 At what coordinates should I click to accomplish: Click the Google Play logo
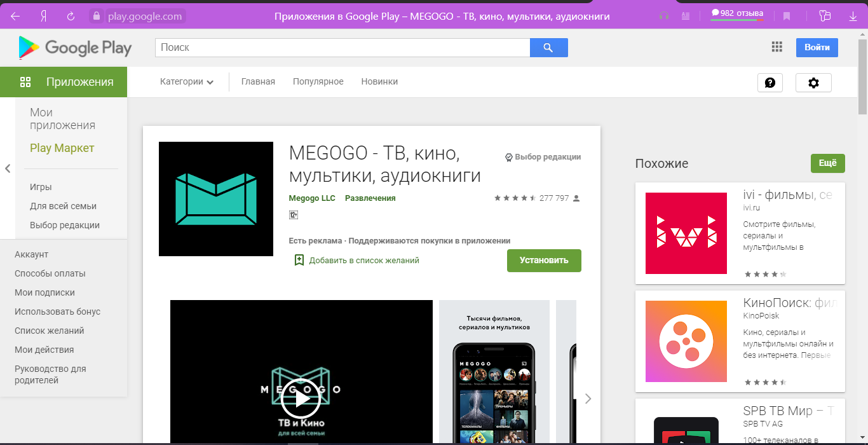75,48
